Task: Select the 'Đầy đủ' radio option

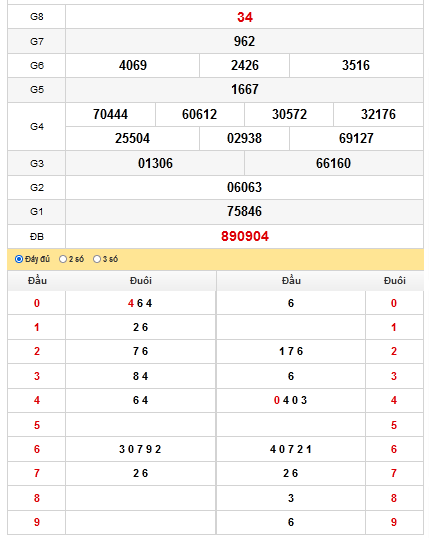Action: coord(19,259)
